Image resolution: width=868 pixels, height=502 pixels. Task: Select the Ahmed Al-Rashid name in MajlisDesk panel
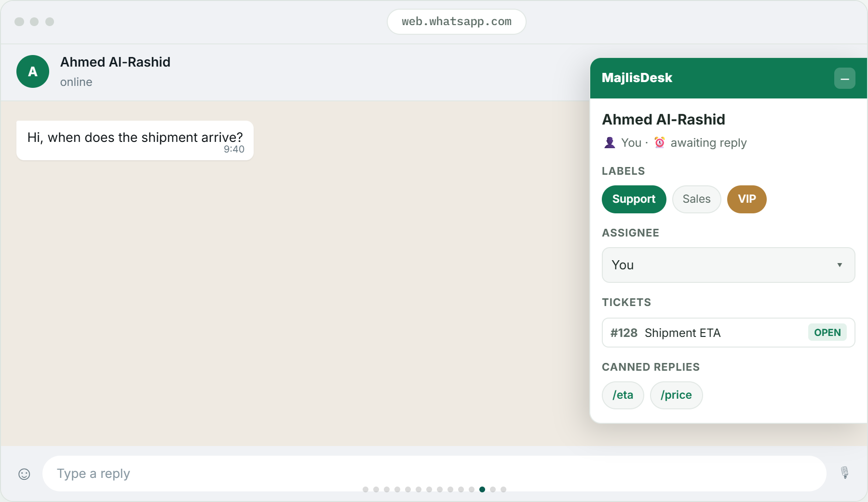(x=663, y=119)
